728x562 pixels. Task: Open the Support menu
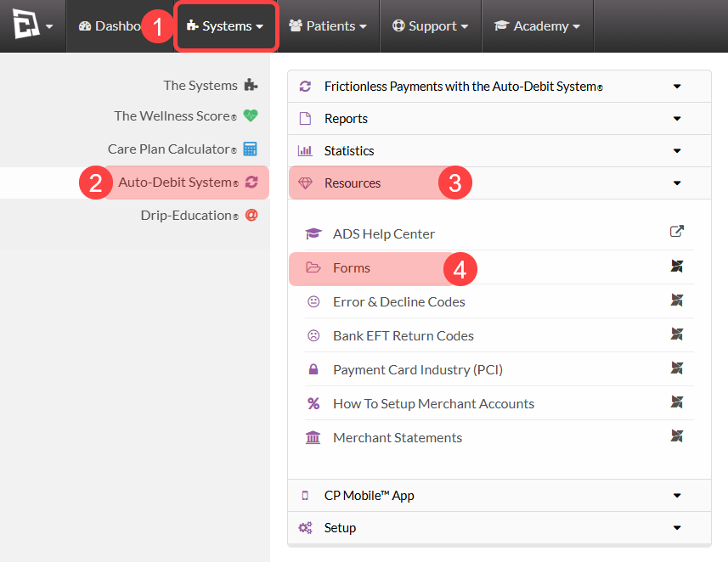point(431,26)
